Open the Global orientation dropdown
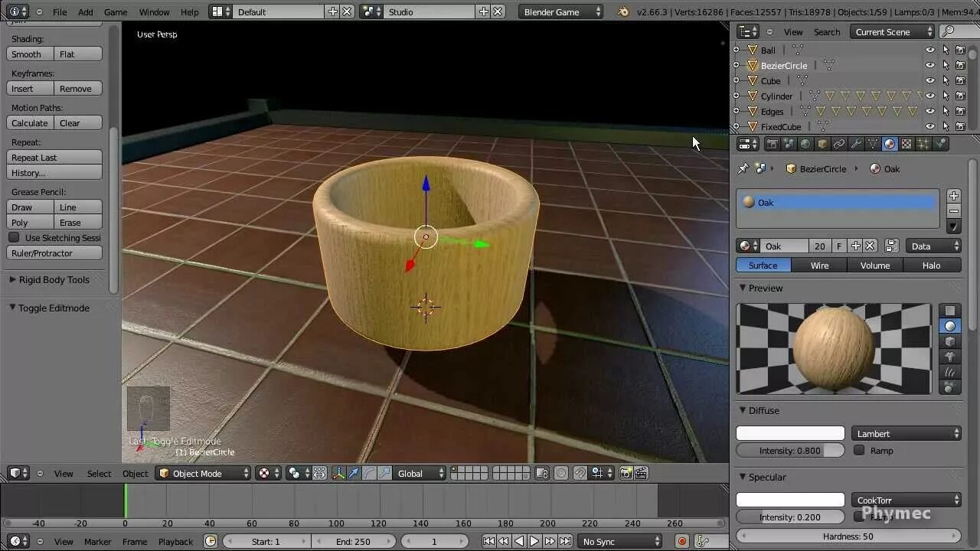980x551 pixels. coord(420,473)
